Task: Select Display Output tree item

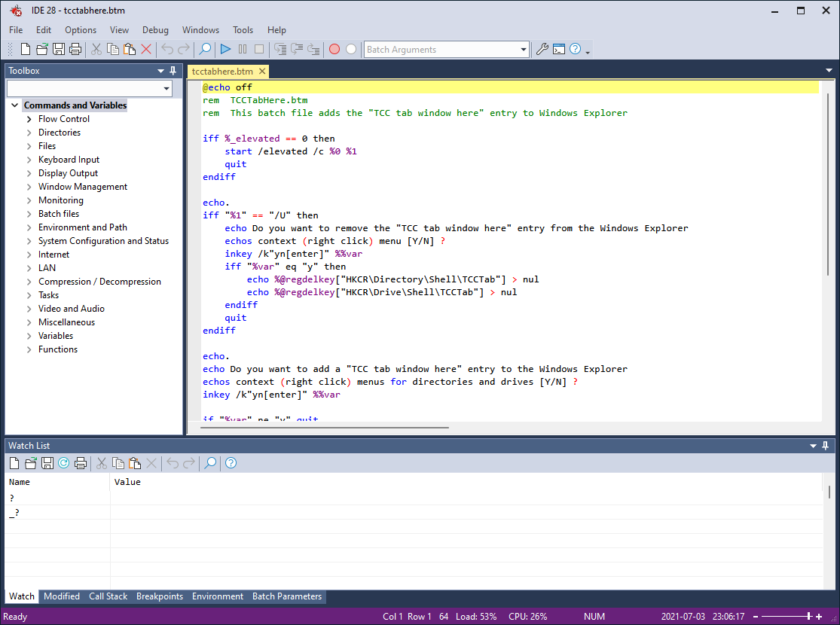Action: pyautogui.click(x=68, y=173)
